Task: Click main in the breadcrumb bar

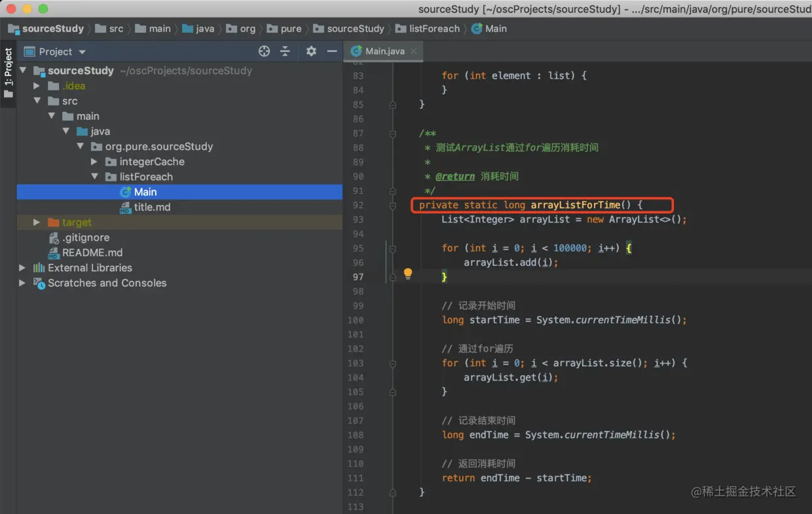Action: pyautogui.click(x=152, y=29)
